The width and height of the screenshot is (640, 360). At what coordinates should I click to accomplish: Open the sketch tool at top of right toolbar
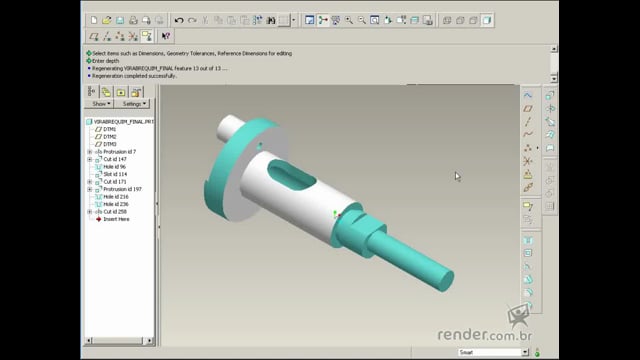click(528, 96)
